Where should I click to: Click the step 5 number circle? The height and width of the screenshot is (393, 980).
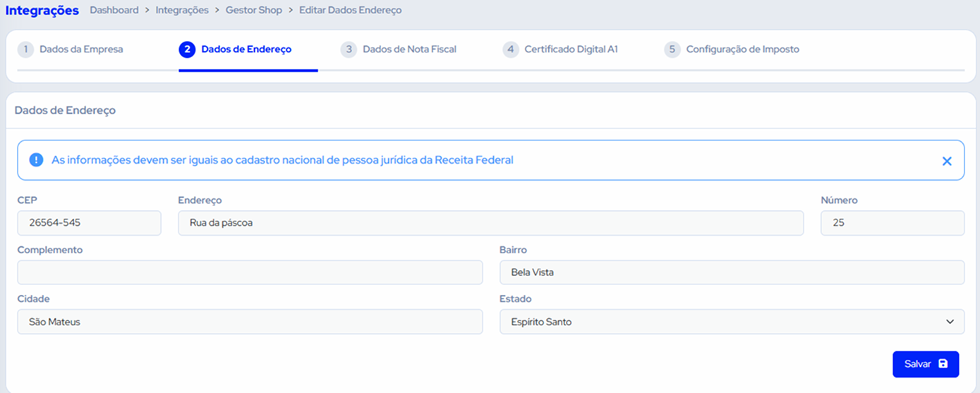click(672, 49)
